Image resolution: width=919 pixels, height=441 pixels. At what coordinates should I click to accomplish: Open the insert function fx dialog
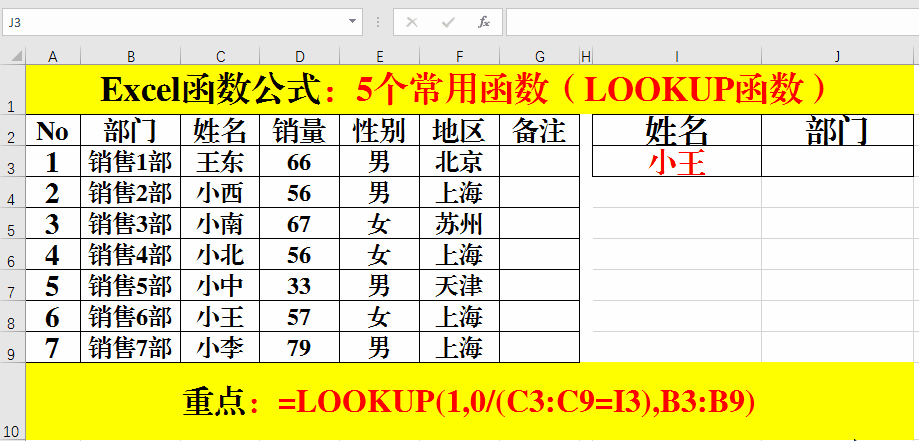(x=484, y=22)
